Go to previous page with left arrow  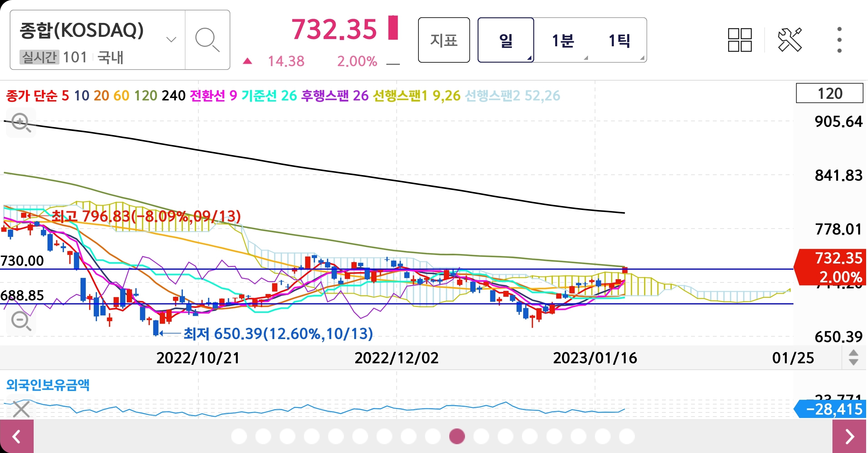16,437
